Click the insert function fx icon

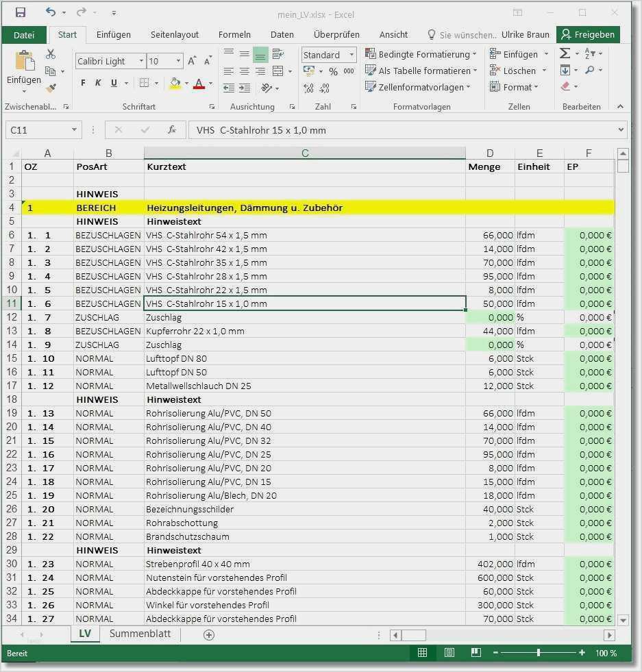pos(172,129)
